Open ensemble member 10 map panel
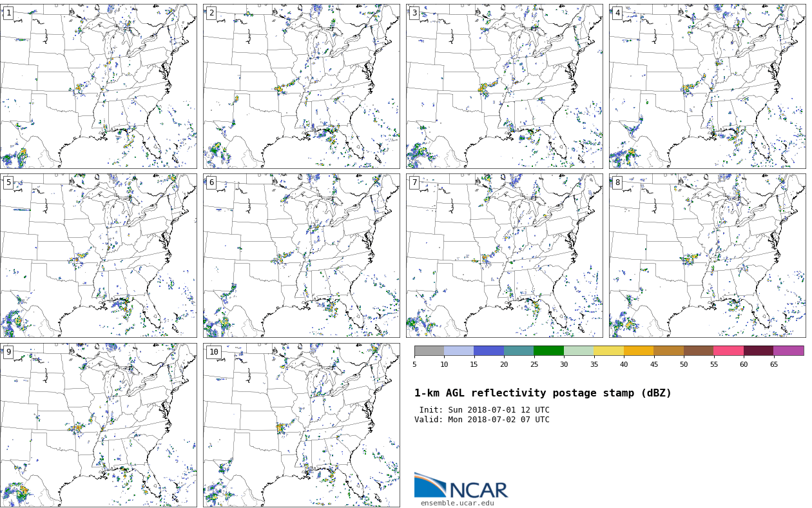Viewport: 812px width, 508px height. pyautogui.click(x=301, y=425)
